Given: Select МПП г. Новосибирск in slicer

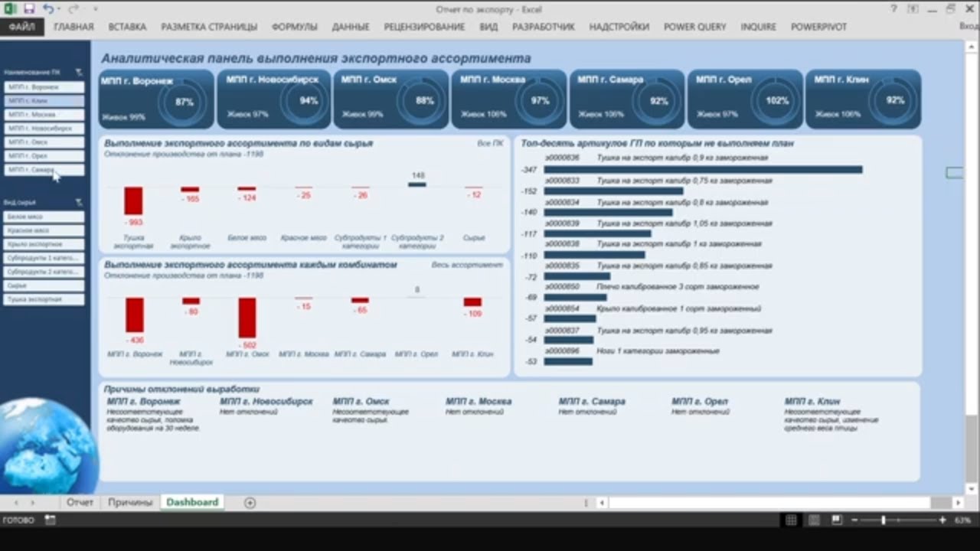Looking at the screenshot, I should tap(44, 129).
